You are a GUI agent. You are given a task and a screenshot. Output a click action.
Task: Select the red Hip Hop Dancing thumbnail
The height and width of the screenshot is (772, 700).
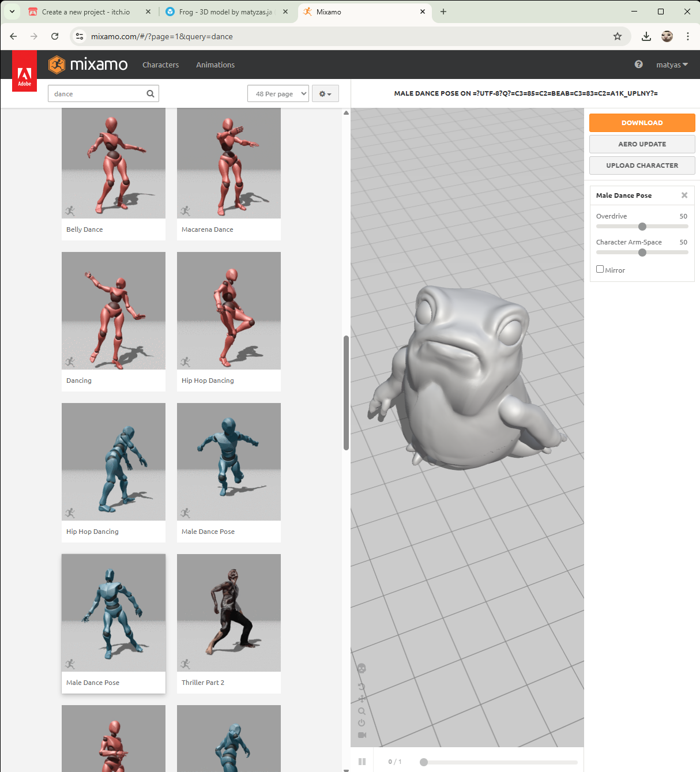[x=229, y=311]
